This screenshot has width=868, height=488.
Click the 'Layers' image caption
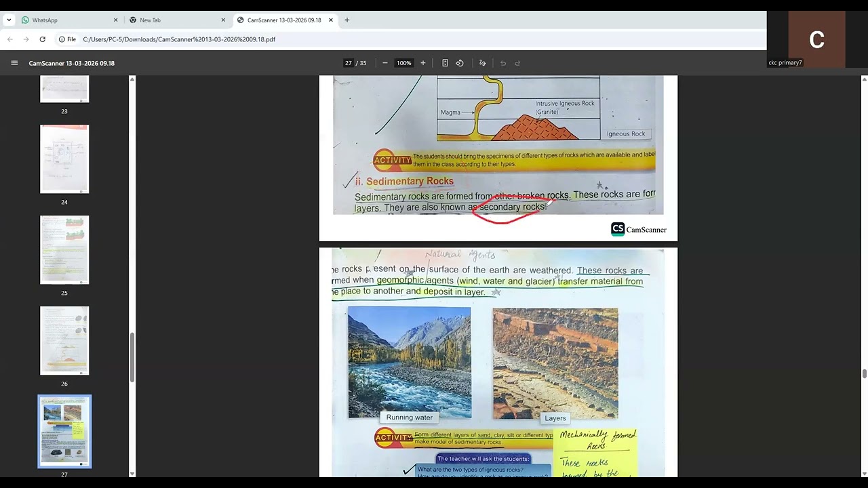click(x=555, y=418)
